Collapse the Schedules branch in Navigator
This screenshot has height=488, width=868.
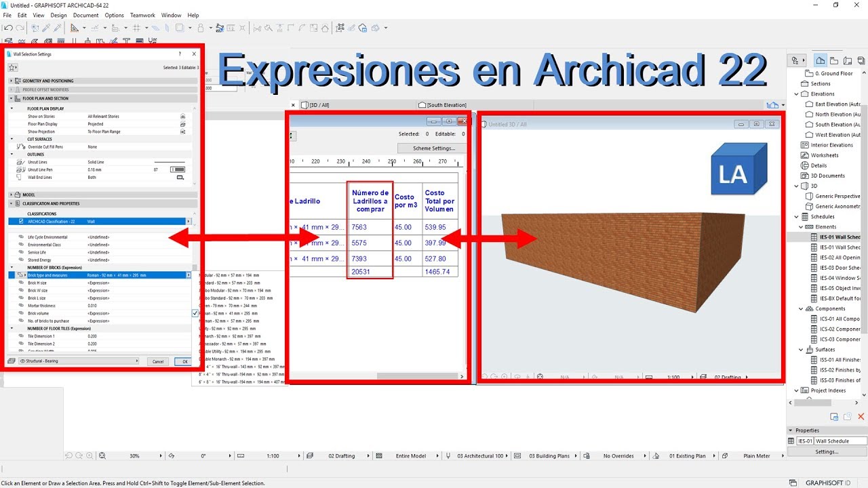(x=797, y=217)
